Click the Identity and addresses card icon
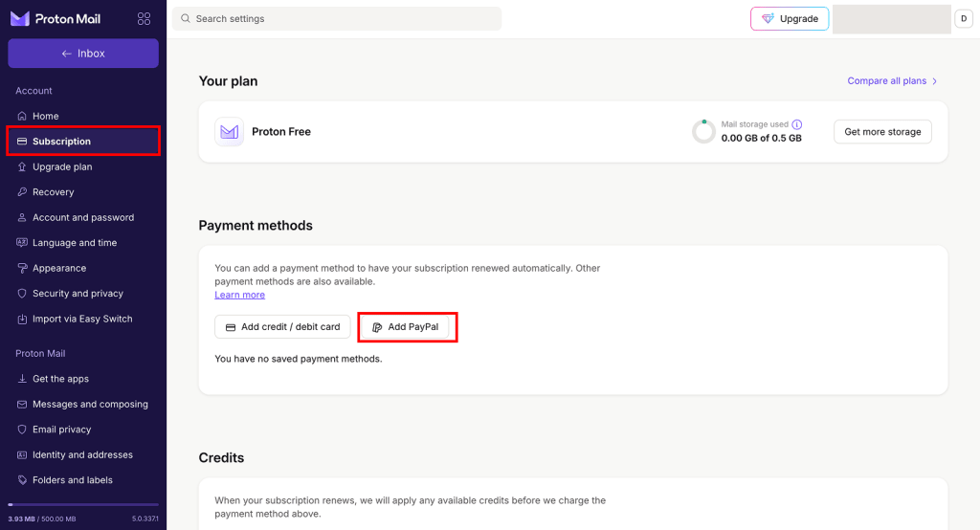This screenshot has height=530, width=980. [22, 455]
